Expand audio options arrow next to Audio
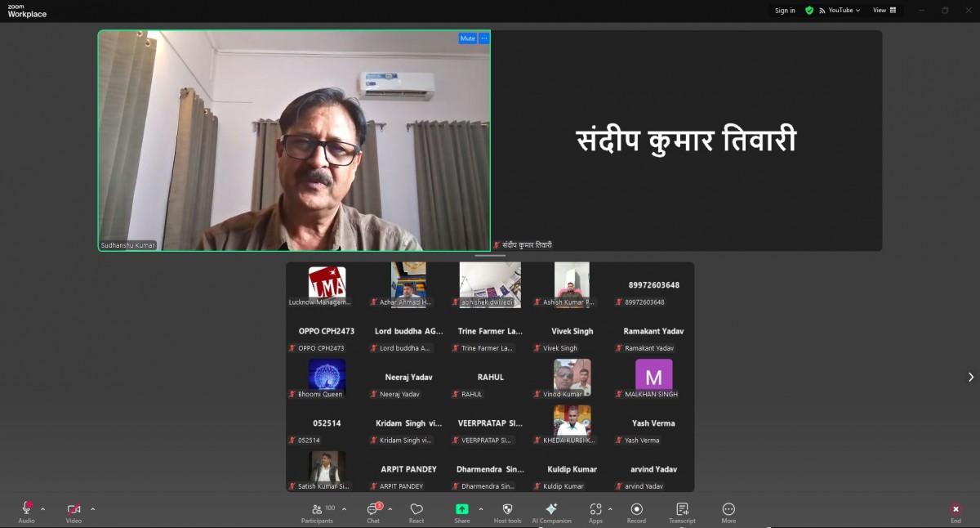This screenshot has width=980, height=528. tap(43, 508)
